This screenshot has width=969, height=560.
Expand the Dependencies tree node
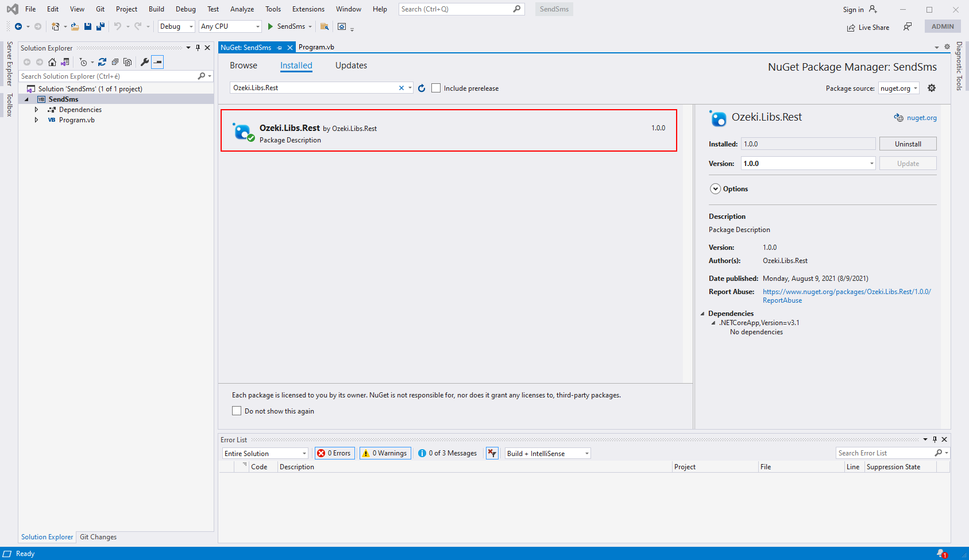[x=37, y=110]
